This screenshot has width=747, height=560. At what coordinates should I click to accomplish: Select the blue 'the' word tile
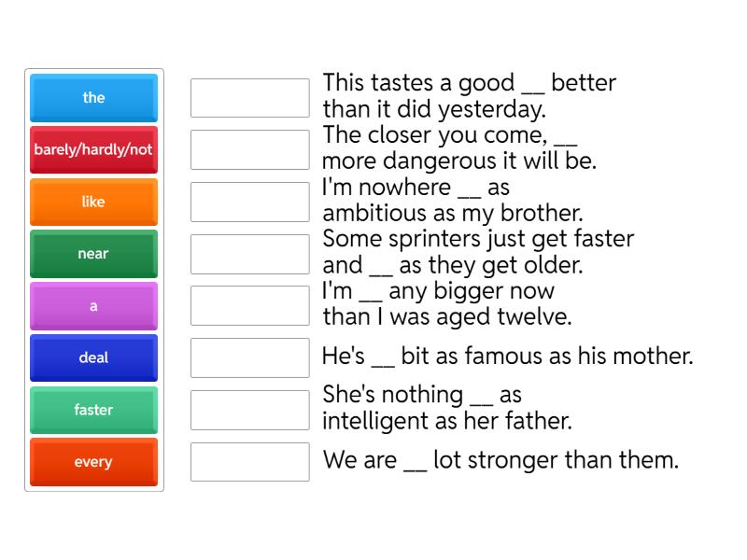pyautogui.click(x=93, y=98)
